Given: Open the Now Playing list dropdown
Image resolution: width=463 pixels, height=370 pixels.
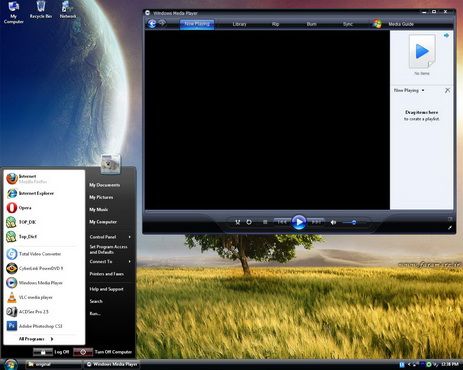Looking at the screenshot, I should [409, 90].
